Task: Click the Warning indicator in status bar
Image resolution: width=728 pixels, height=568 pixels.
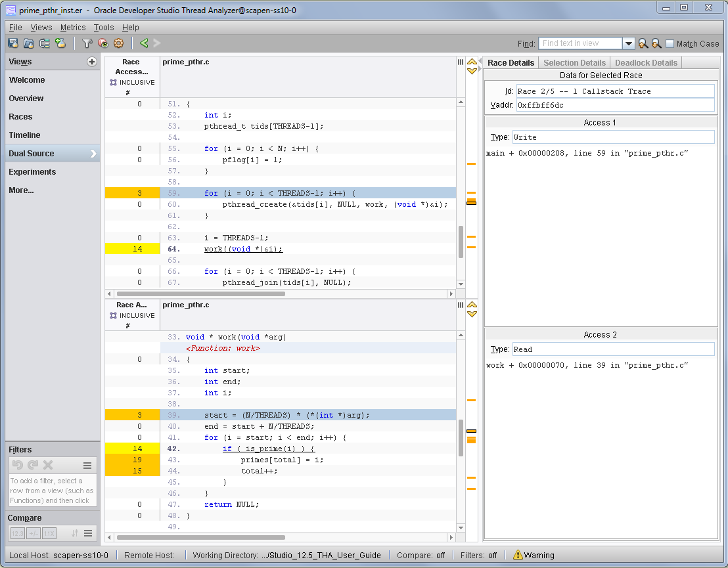Action: coord(534,555)
